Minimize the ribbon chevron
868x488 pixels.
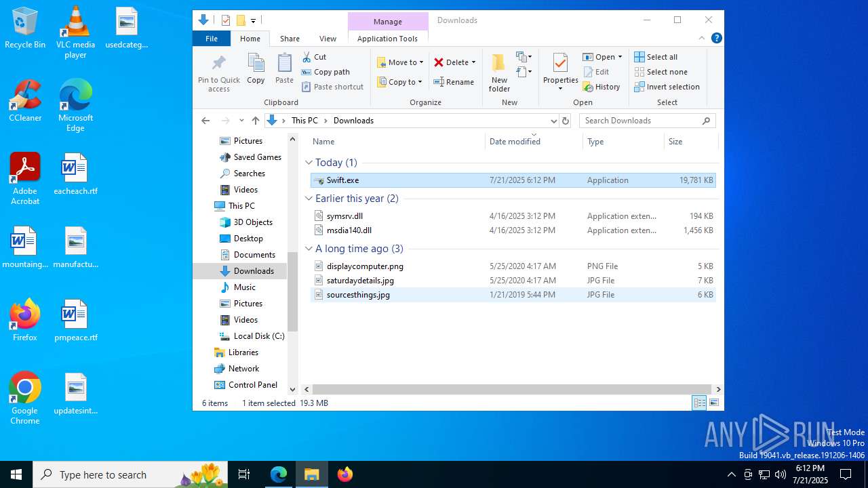coord(702,38)
